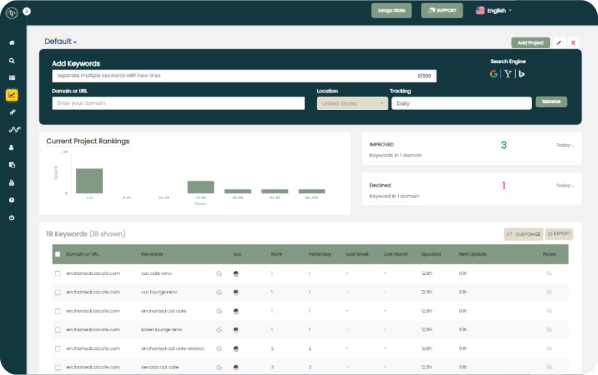Screen dimensions: 598x375
Task: Select Google search engine icon
Action: coord(494,74)
